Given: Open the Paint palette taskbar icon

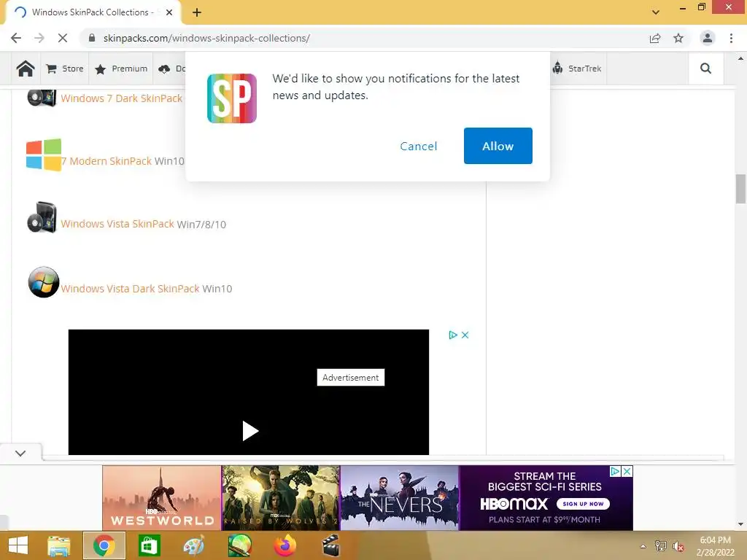Looking at the screenshot, I should click(194, 545).
